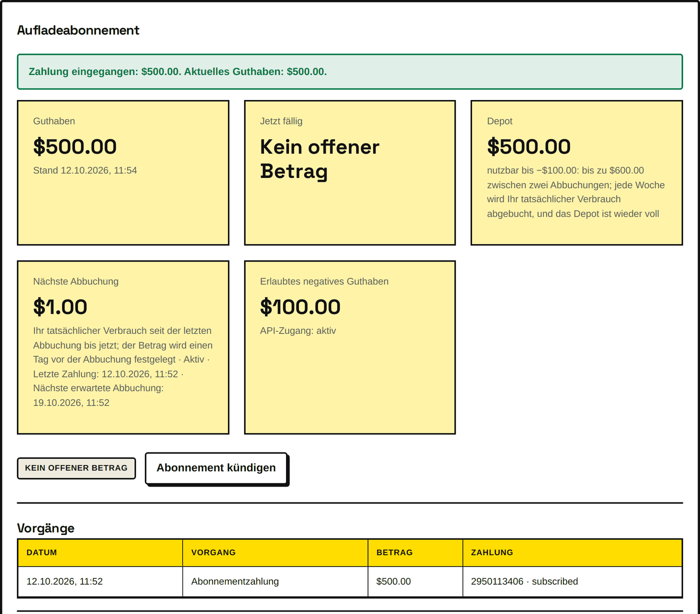The width and height of the screenshot is (700, 614).
Task: Click the green "Zahlung eingegangen" notification banner text
Action: pos(177,71)
